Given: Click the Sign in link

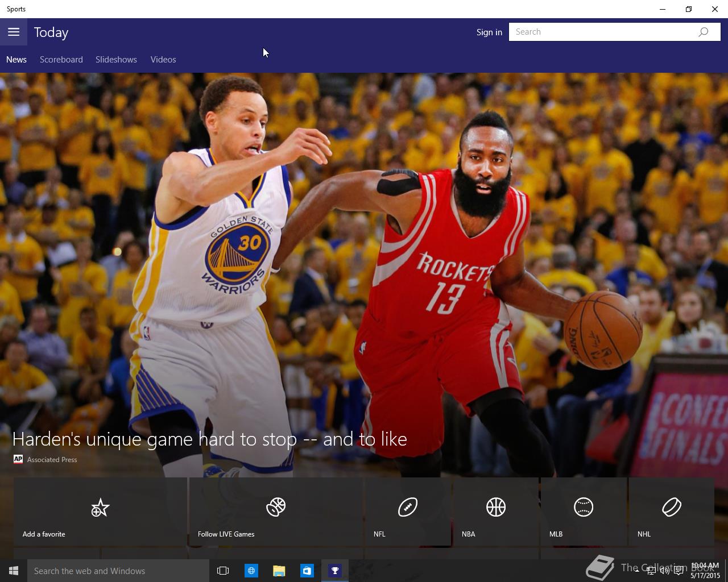Looking at the screenshot, I should tap(489, 32).
